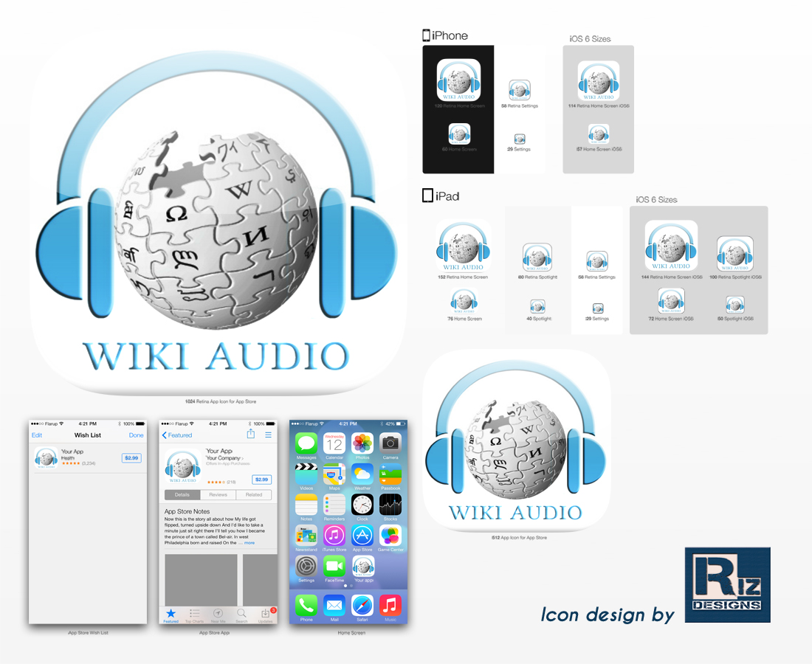The image size is (812, 664).
Task: Tap the Share icon on the Featured page
Action: point(250,435)
